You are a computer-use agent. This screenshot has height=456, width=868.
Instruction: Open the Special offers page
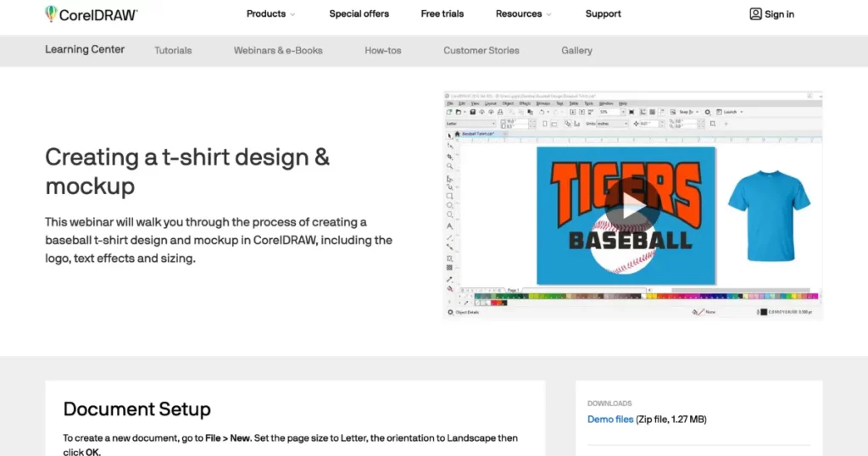(359, 14)
